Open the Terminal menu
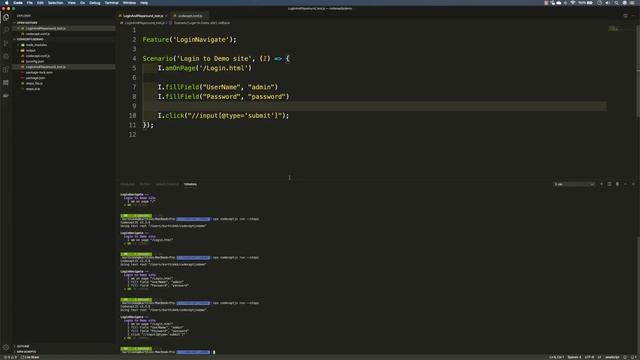The width and height of the screenshot is (640, 360). pyautogui.click(x=111, y=3)
